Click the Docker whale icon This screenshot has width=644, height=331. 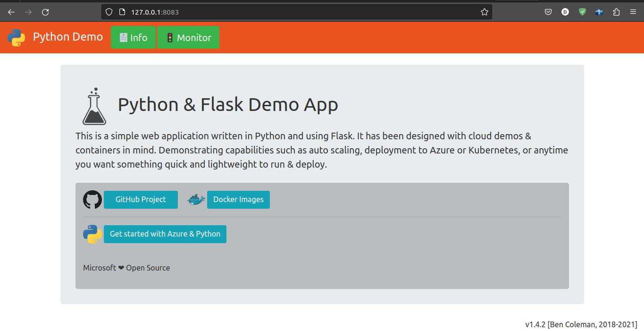point(196,200)
